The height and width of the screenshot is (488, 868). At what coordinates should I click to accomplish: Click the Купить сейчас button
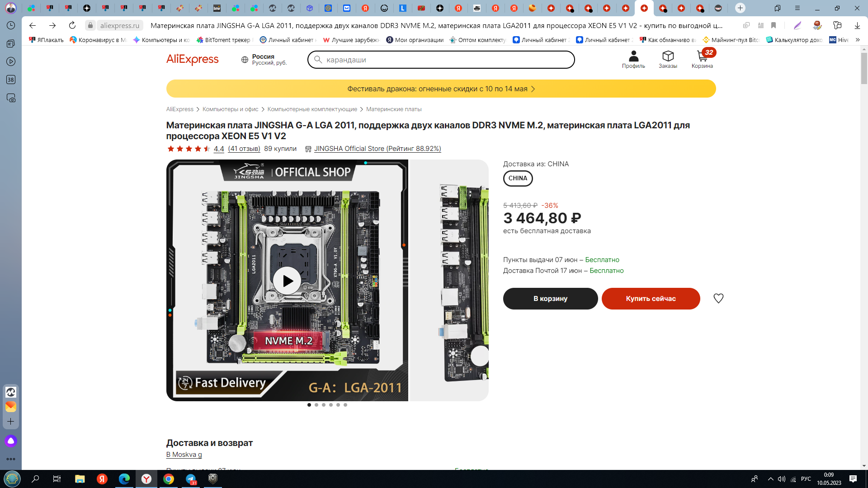651,299
